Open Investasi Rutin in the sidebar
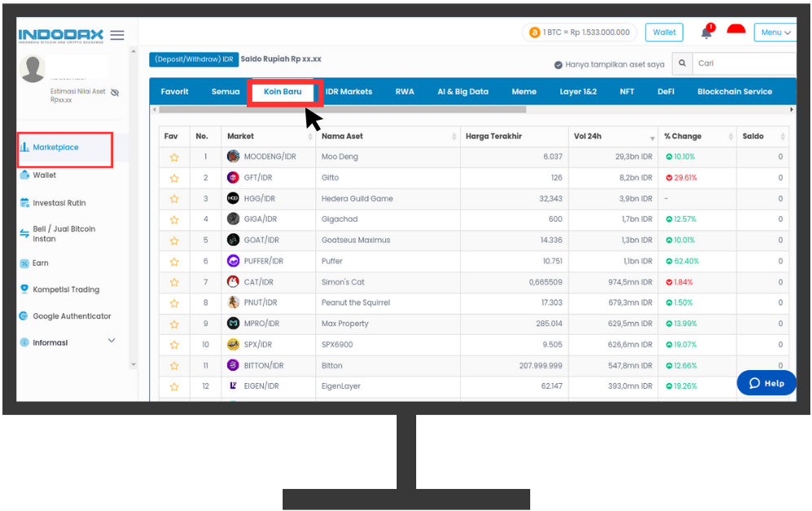This screenshot has width=812, height=511. (59, 203)
